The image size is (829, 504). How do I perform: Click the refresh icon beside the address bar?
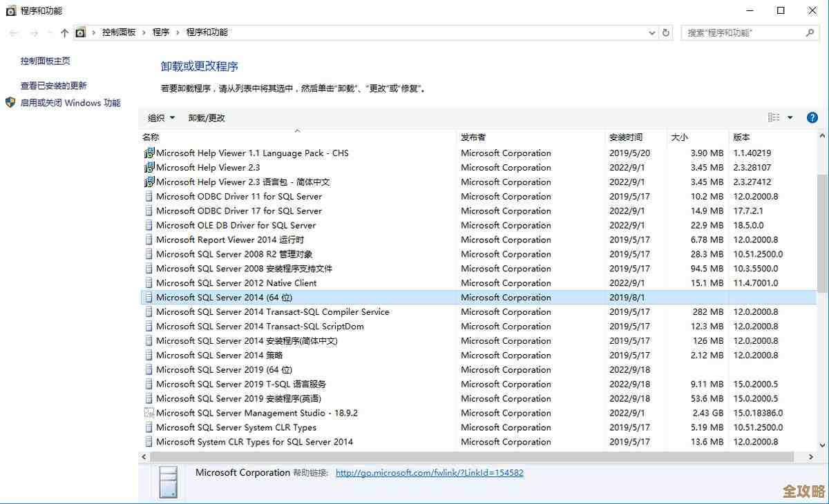coord(665,32)
